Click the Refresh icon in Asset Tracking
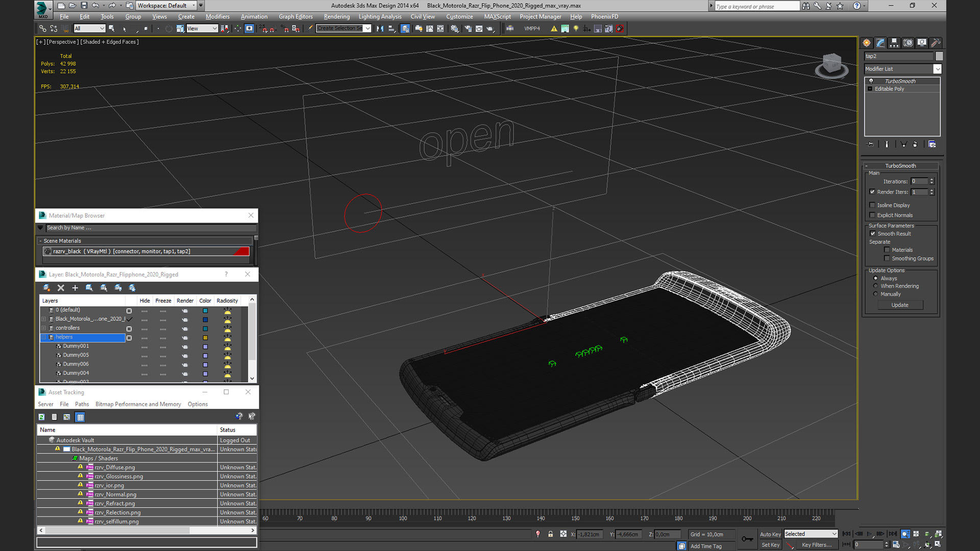The width and height of the screenshot is (980, 551). pos(41,417)
